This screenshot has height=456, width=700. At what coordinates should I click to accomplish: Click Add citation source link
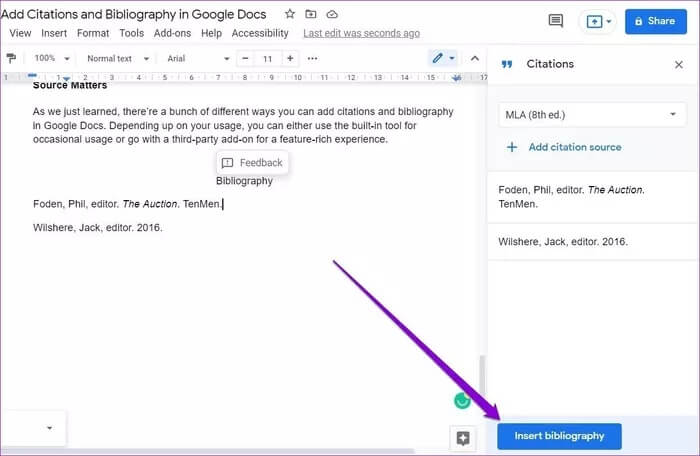click(574, 147)
